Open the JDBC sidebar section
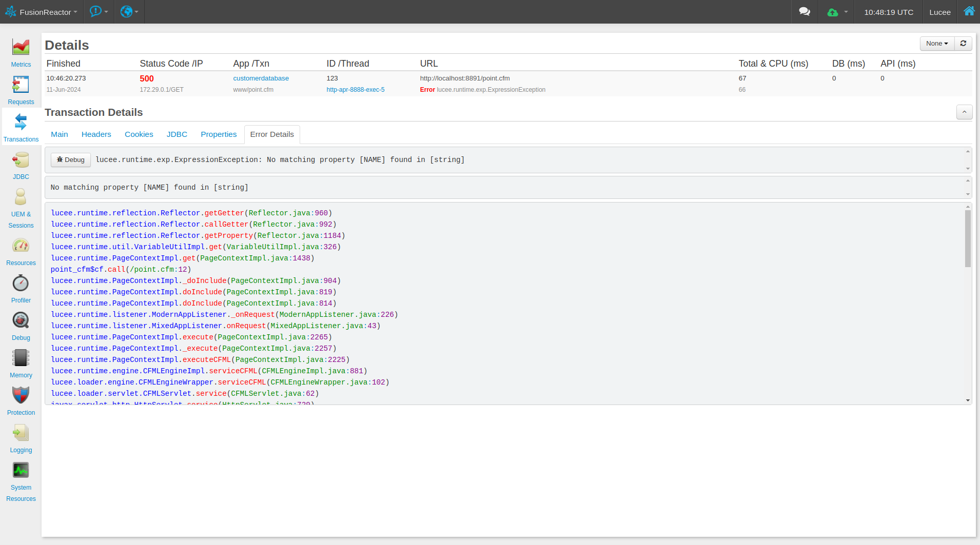The width and height of the screenshot is (980, 545). 21,165
